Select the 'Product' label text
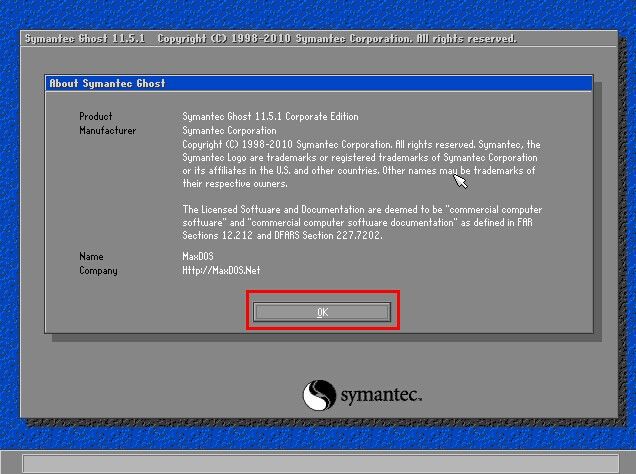Screen dimensions: 636x474 96,116
